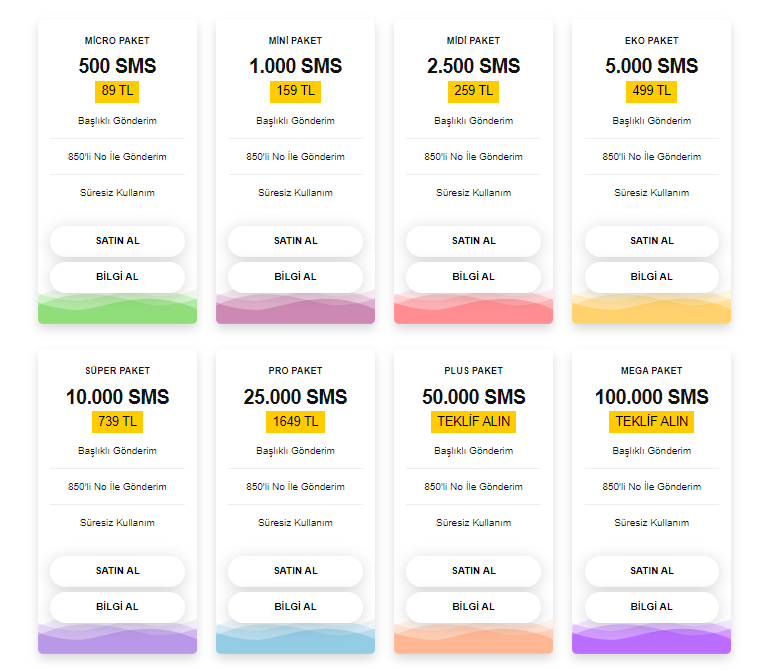
Task: Click the 89 TL price label
Action: coord(117,91)
